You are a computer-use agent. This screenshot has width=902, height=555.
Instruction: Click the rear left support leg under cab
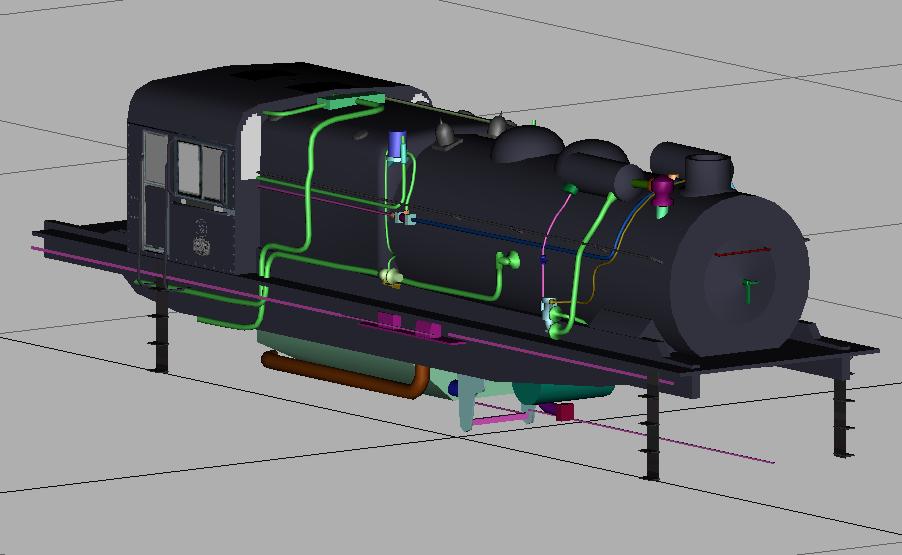click(x=160, y=340)
